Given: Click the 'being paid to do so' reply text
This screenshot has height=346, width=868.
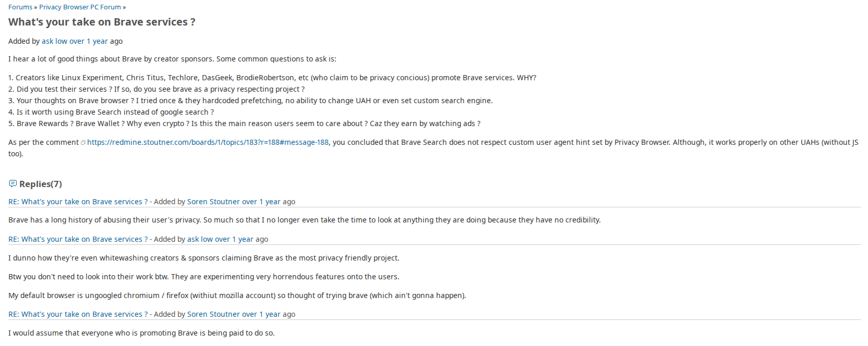Looking at the screenshot, I should [x=141, y=333].
